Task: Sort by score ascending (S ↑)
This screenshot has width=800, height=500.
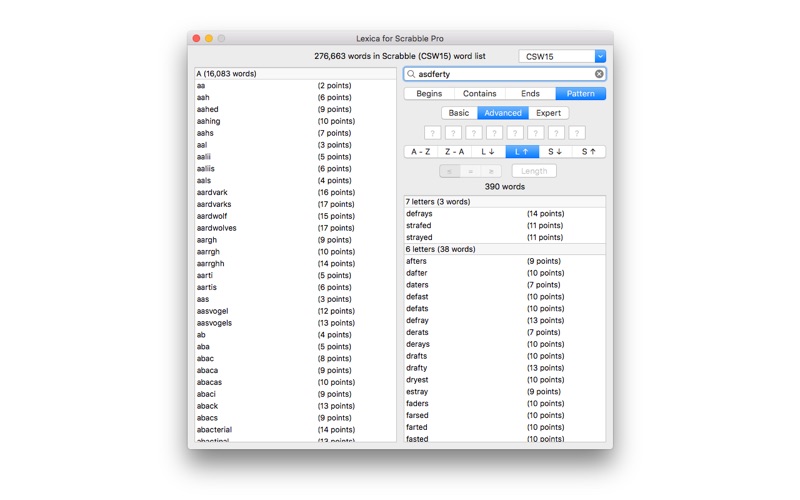Action: tap(589, 152)
